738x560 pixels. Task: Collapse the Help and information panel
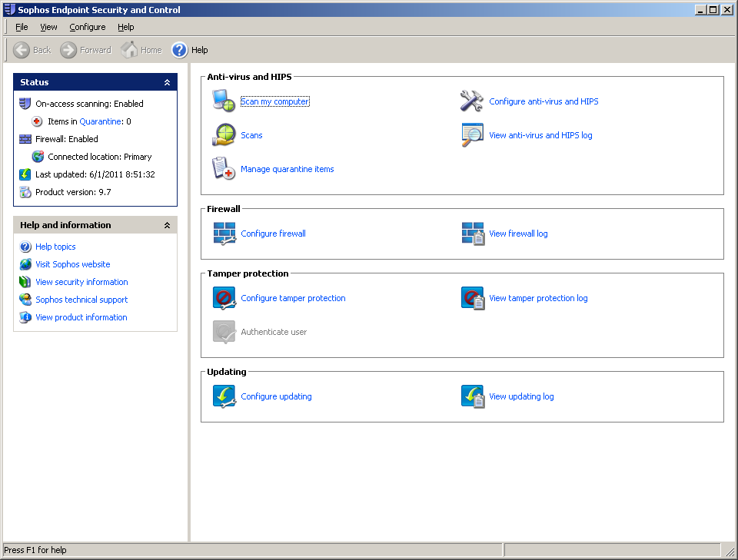(167, 225)
